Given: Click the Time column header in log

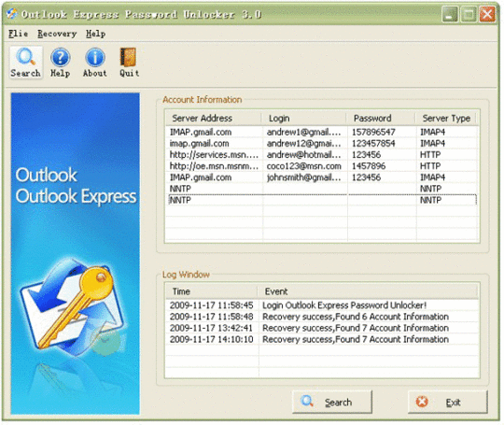Looking at the screenshot, I should (x=212, y=291).
